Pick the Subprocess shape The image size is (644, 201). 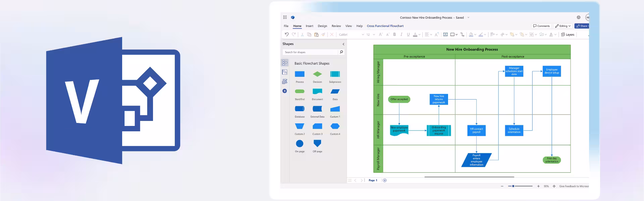(335, 74)
